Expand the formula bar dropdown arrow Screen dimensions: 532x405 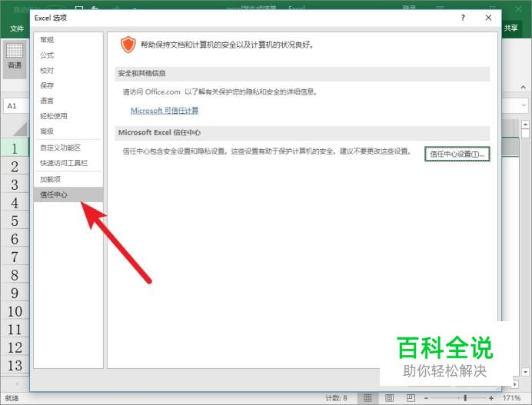[524, 105]
